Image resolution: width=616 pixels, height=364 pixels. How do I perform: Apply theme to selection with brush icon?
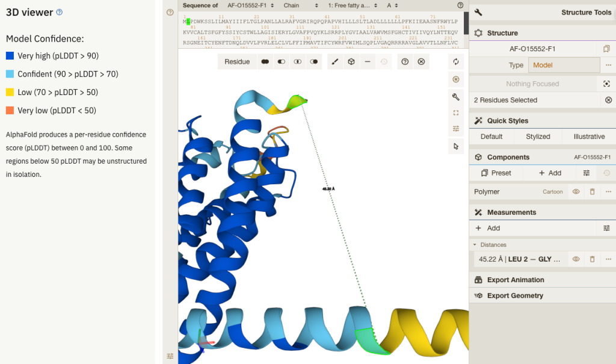[x=335, y=62]
